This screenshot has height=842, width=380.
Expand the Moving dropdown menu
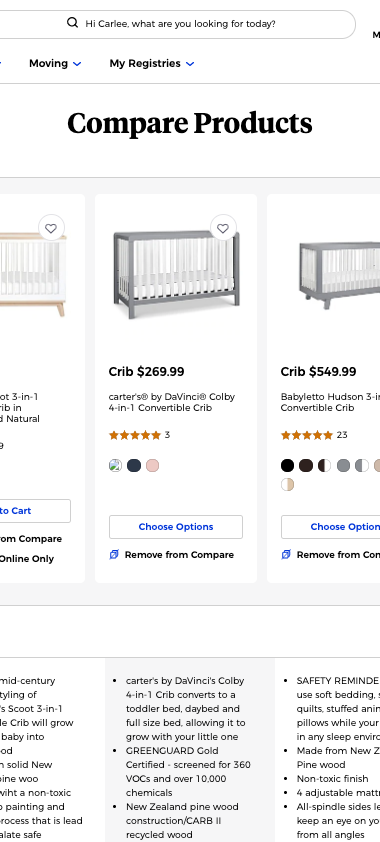pos(77,63)
